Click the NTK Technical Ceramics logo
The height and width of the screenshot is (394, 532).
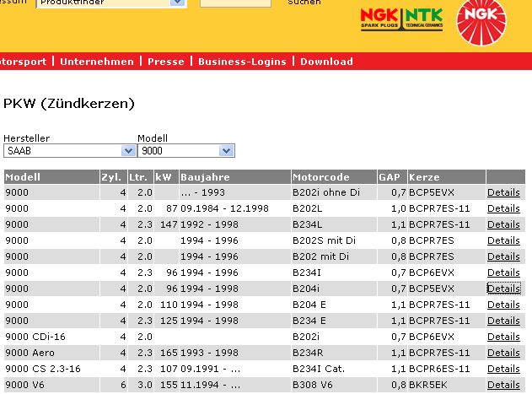point(424,19)
